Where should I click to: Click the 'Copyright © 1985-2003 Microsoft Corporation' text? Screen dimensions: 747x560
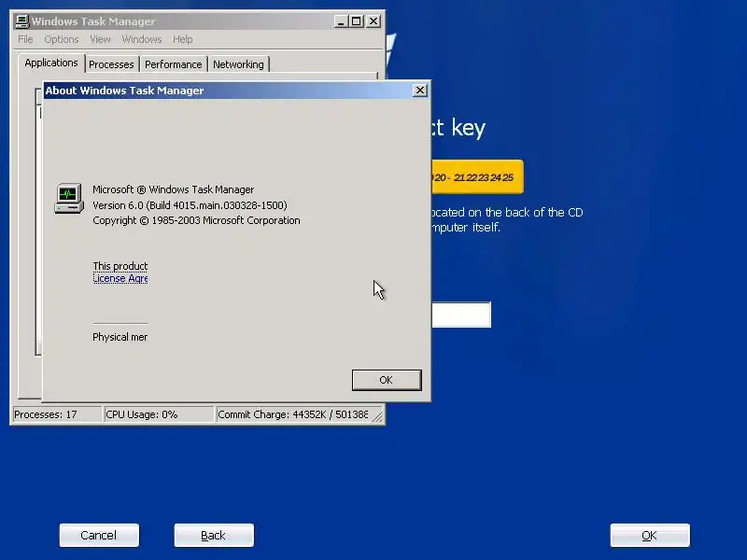click(x=196, y=220)
